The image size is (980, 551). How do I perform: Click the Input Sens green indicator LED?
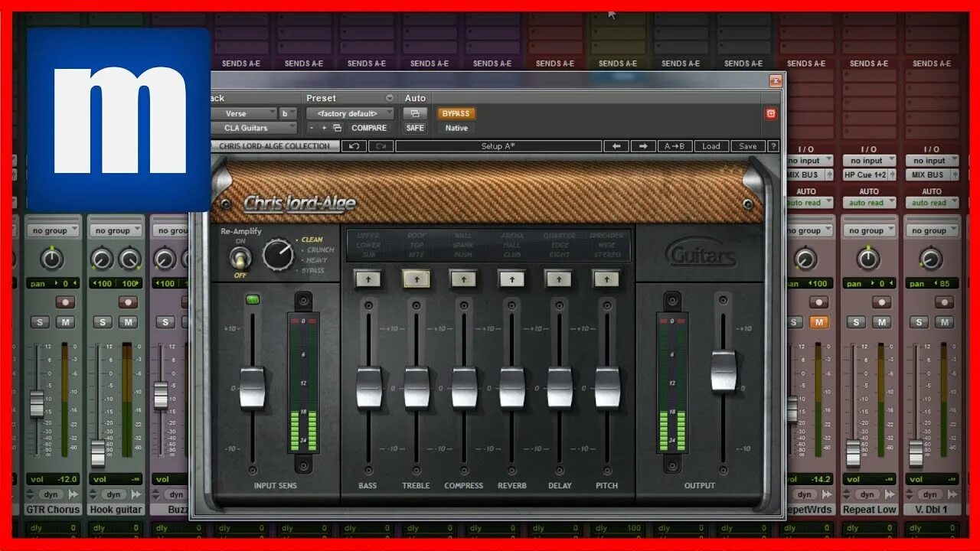pos(252,299)
